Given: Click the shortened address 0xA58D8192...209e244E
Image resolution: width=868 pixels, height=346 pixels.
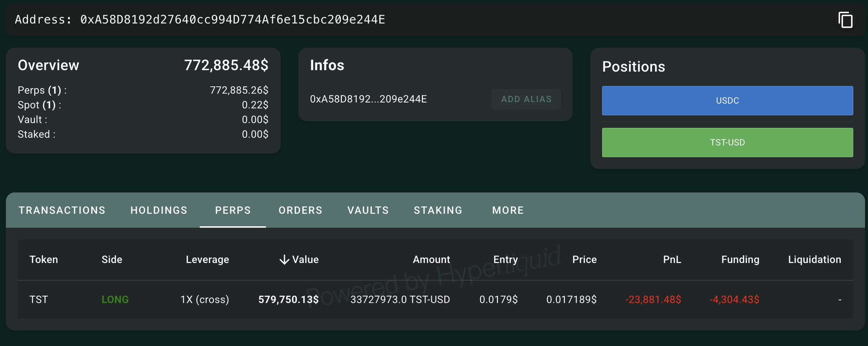Looking at the screenshot, I should click(x=368, y=99).
